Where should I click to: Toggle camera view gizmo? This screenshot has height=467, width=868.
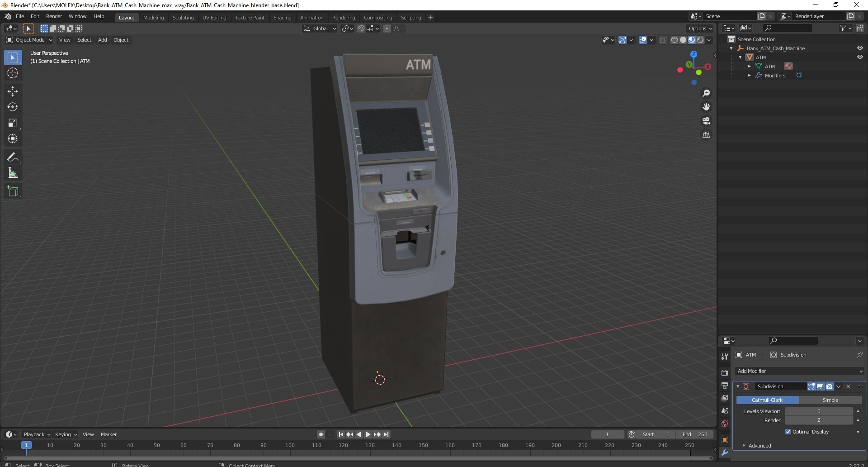[x=706, y=121]
